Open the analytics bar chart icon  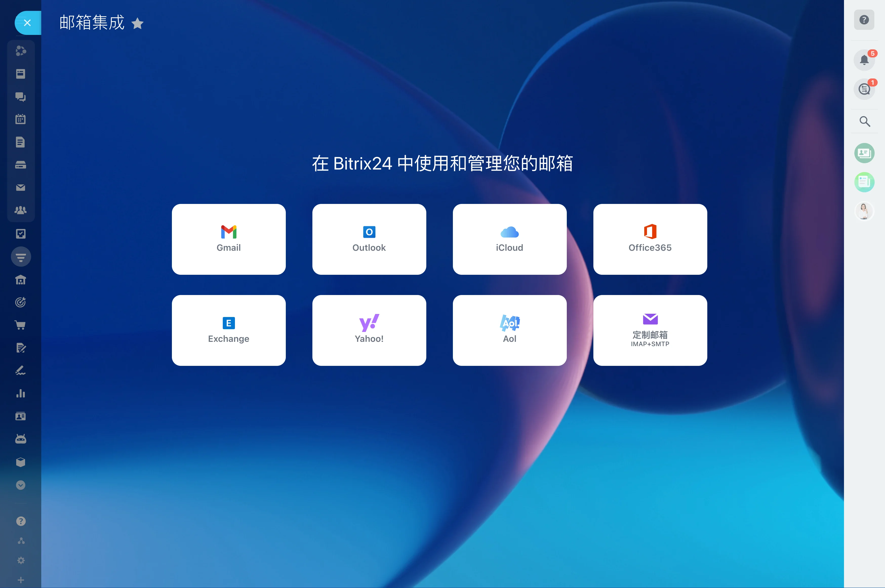(x=21, y=393)
